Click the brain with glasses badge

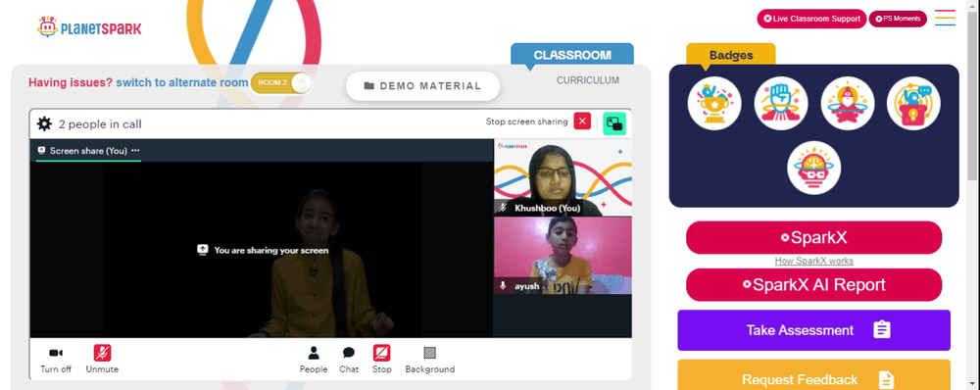813,168
